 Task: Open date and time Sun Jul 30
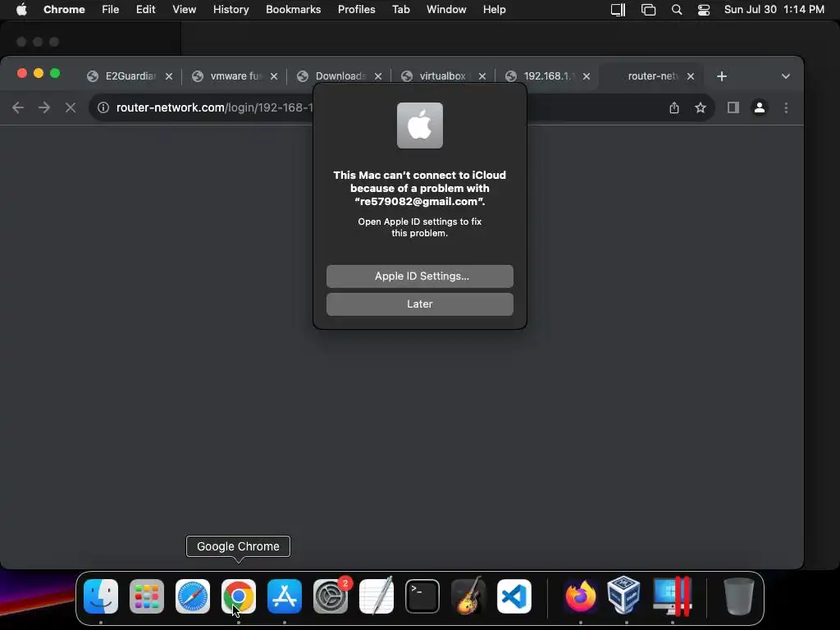pyautogui.click(x=774, y=10)
